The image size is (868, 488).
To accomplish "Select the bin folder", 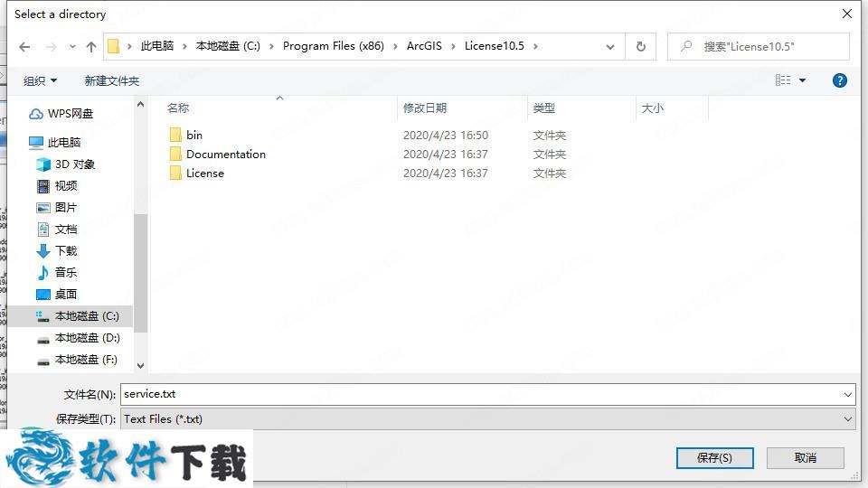I will point(194,135).
